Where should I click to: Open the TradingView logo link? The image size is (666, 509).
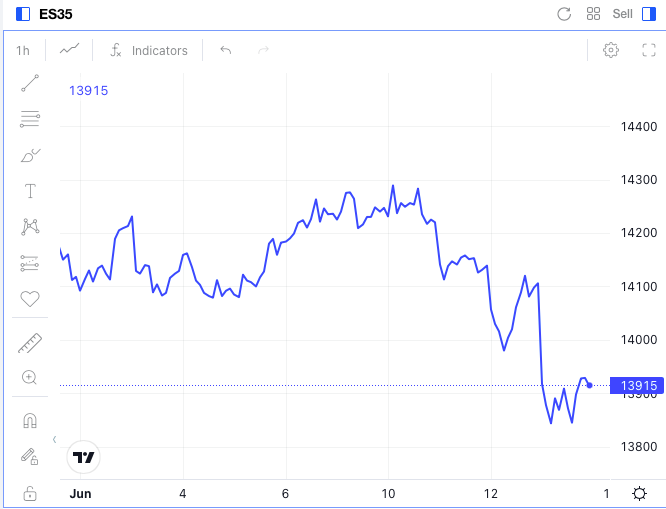[83, 457]
